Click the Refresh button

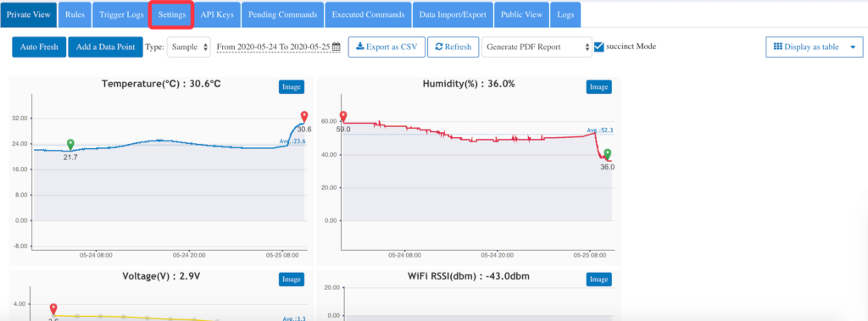coord(453,47)
